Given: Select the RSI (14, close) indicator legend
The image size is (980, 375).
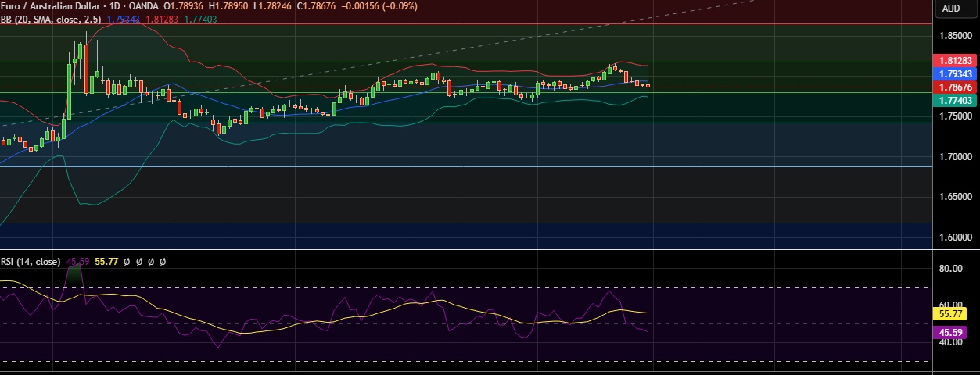Looking at the screenshot, I should (31, 262).
